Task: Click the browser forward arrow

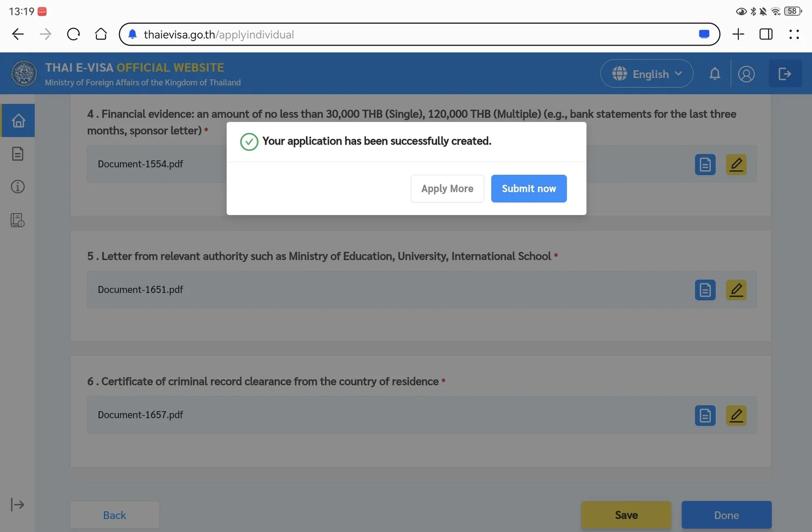Action: tap(45, 35)
